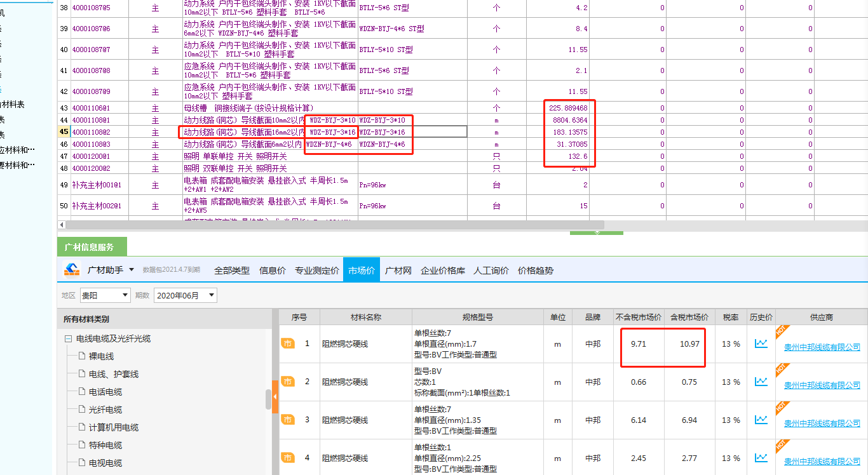Screen dimensions: 868x475
Task: Open supplier link 贵州中邦线缆有限公司 in row 1
Action: click(822, 347)
